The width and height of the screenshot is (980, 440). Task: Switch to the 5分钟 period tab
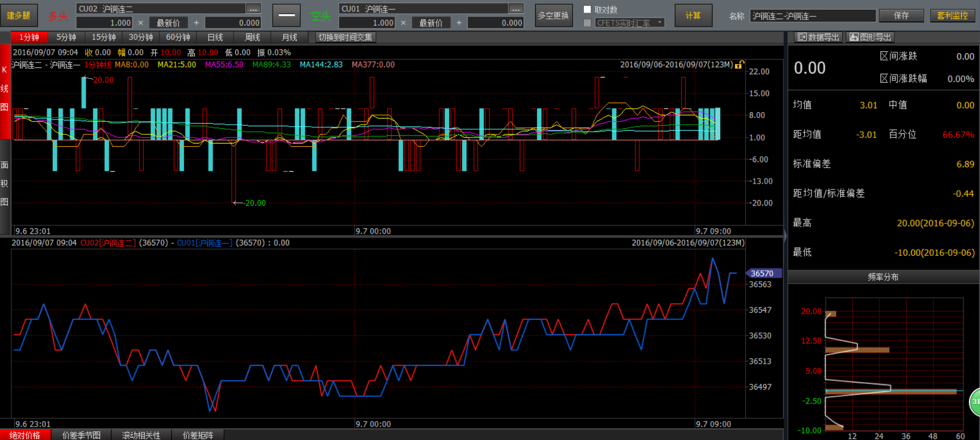66,37
